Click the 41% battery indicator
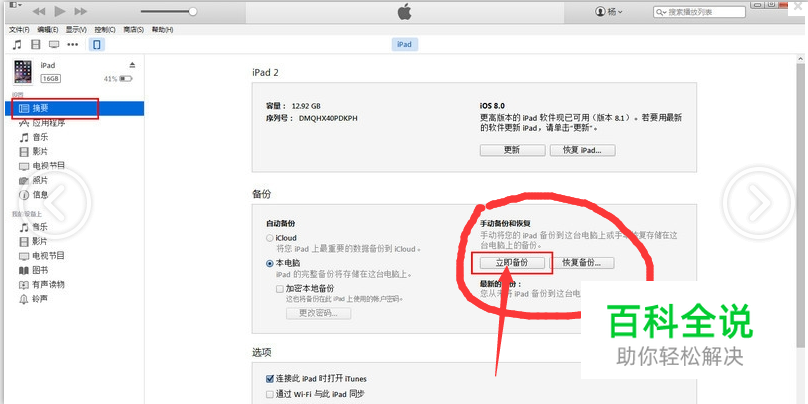 117,79
